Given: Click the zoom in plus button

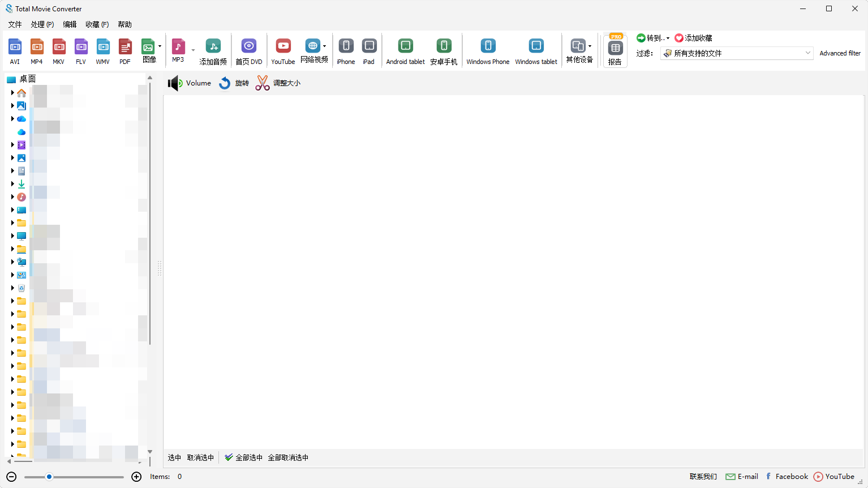Looking at the screenshot, I should click(x=136, y=477).
